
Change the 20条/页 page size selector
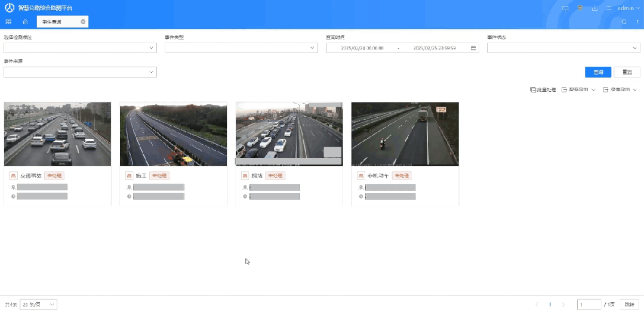coord(38,305)
